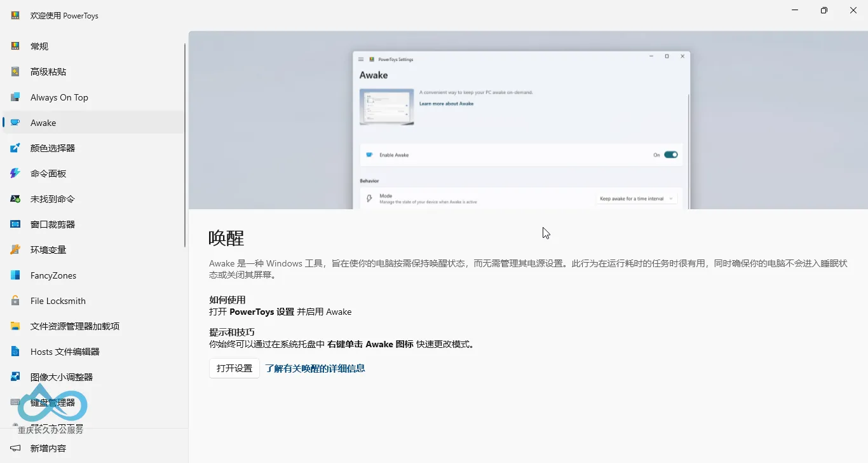The image size is (868, 463).
Task: Click the Hosts 文件编辑器 icon
Action: click(x=15, y=352)
